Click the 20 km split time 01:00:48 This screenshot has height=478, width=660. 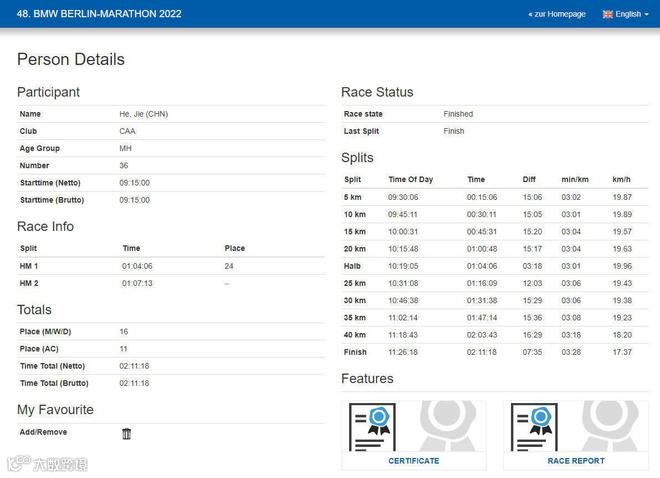tap(482, 249)
